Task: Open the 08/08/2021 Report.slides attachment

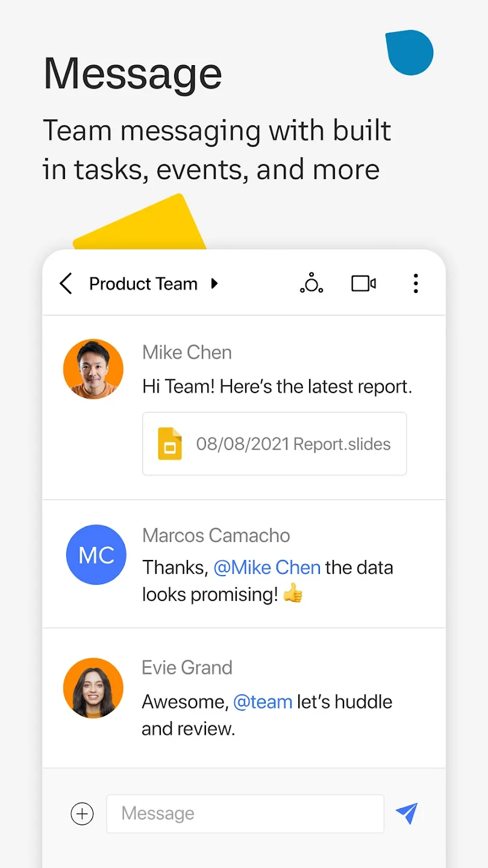Action: 293,444
